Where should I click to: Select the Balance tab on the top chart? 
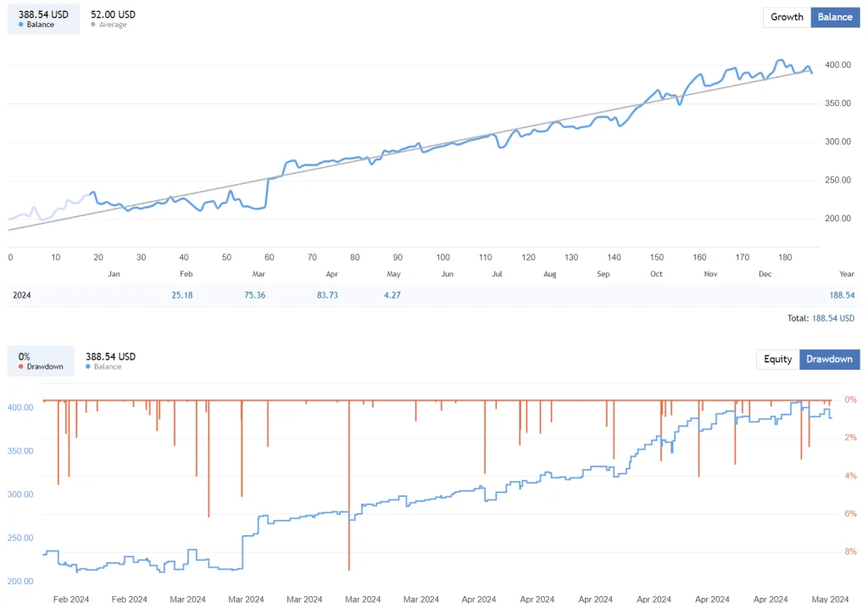tap(835, 17)
